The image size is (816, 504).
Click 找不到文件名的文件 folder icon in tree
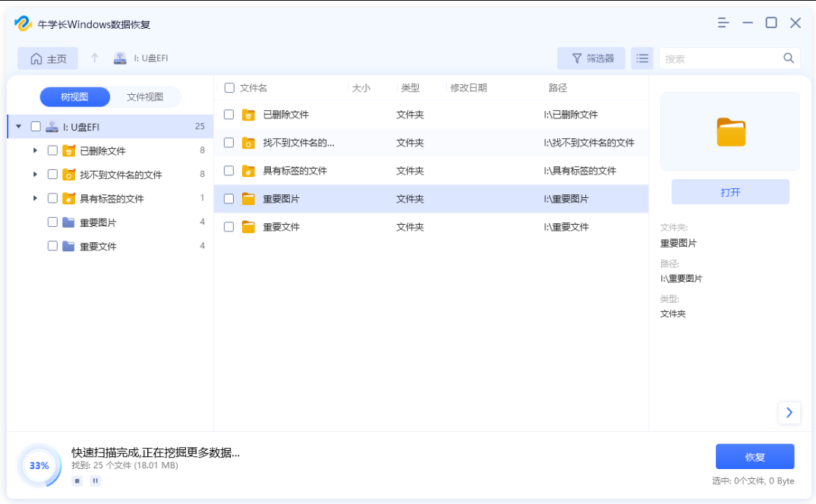[68, 175]
